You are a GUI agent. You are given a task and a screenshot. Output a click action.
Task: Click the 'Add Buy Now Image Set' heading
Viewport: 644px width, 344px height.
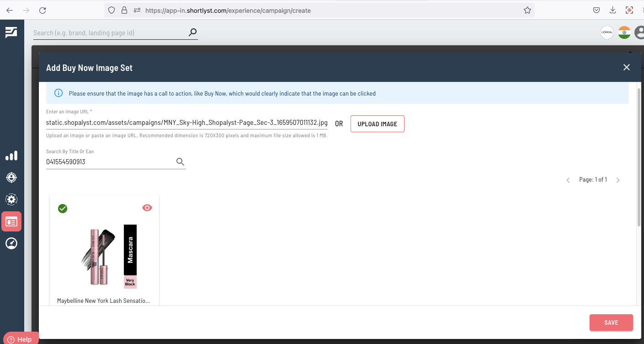coord(89,68)
